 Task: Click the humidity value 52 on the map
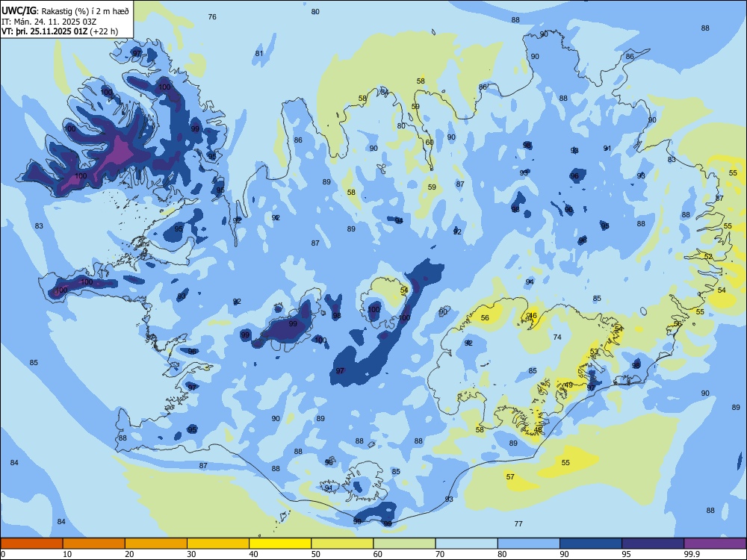pyautogui.click(x=708, y=256)
